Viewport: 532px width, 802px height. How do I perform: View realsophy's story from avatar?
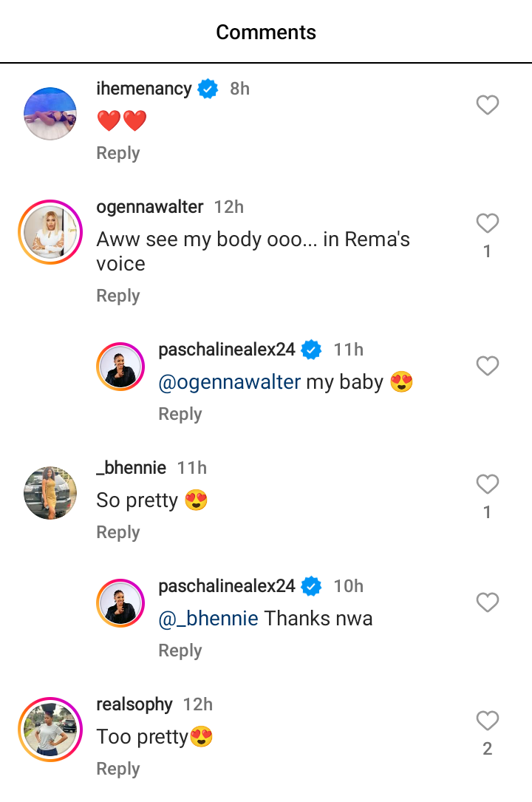point(50,730)
